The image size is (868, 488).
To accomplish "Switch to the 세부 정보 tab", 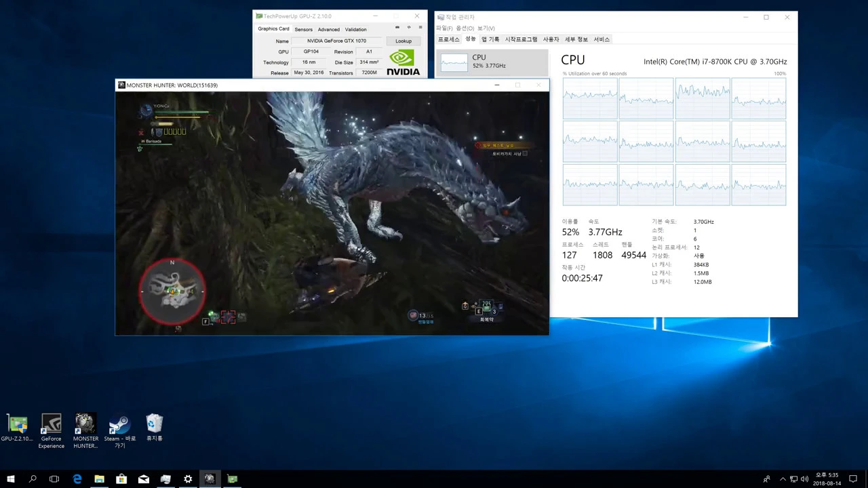I will [x=576, y=39].
